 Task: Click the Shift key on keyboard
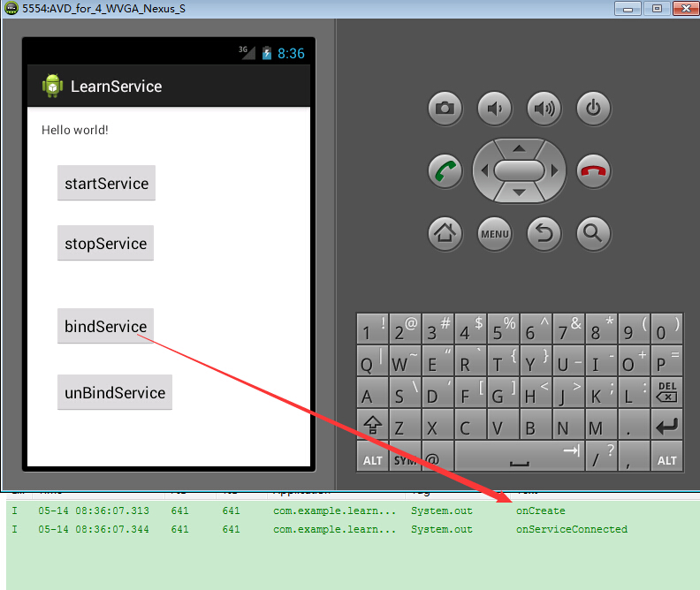coord(373,425)
